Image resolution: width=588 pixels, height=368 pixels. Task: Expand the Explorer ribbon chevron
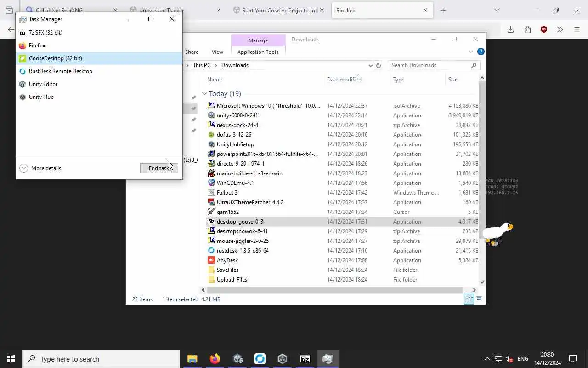tap(471, 52)
